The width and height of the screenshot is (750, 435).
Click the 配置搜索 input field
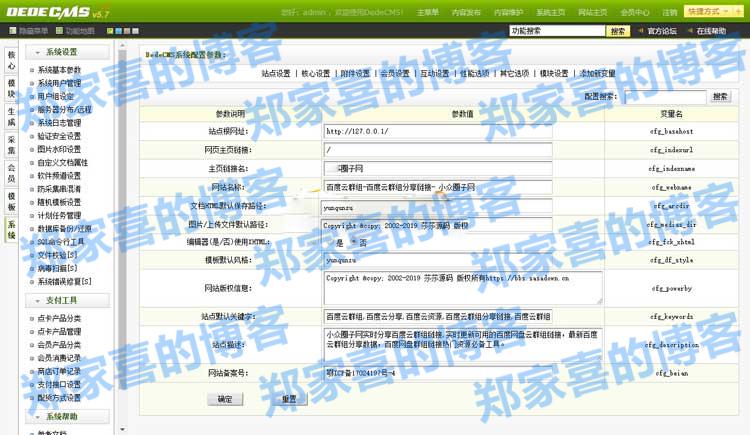tap(665, 97)
